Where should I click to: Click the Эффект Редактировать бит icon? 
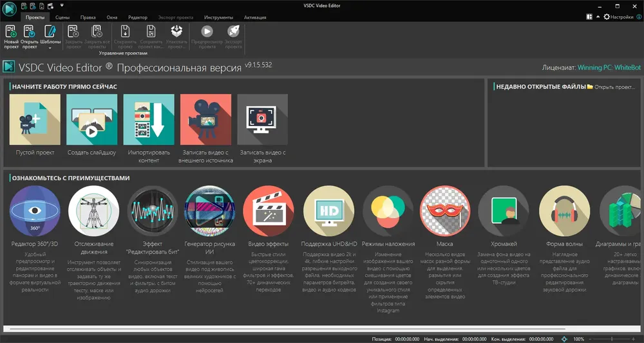point(153,211)
